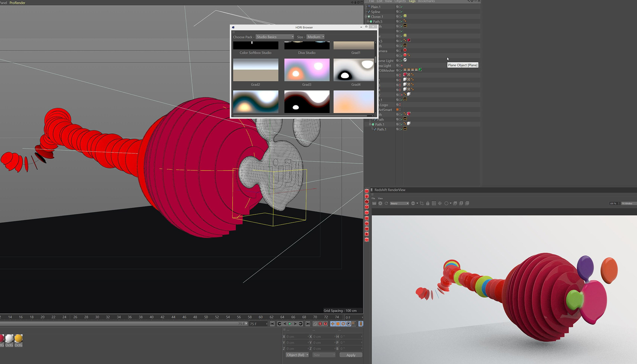Image resolution: width=637 pixels, height=364 pixels.
Task: Click the lock icon in RenderView toolbar
Action: 428,203
